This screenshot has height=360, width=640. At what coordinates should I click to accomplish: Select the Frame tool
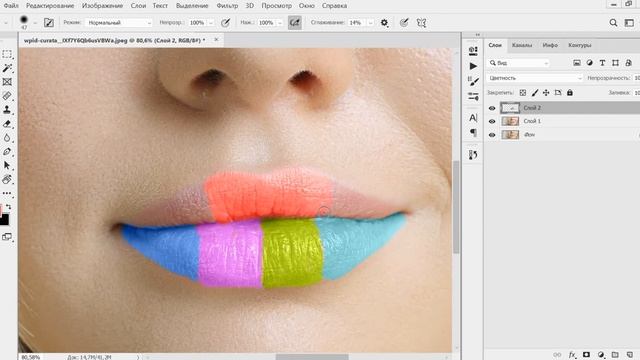pos(7,82)
